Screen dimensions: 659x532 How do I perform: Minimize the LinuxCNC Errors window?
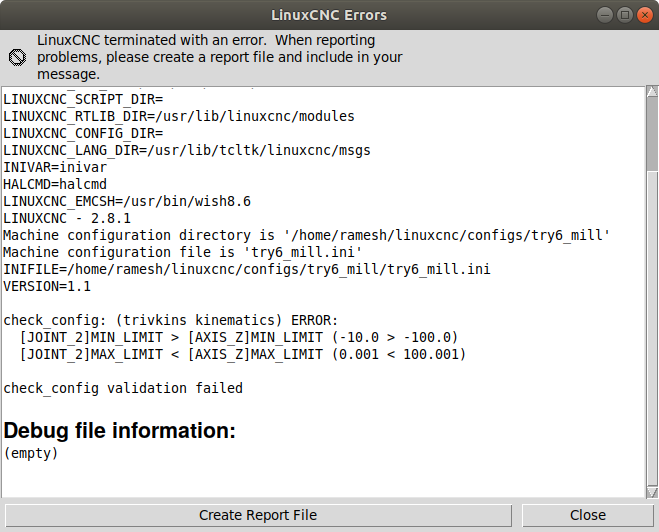(x=605, y=16)
